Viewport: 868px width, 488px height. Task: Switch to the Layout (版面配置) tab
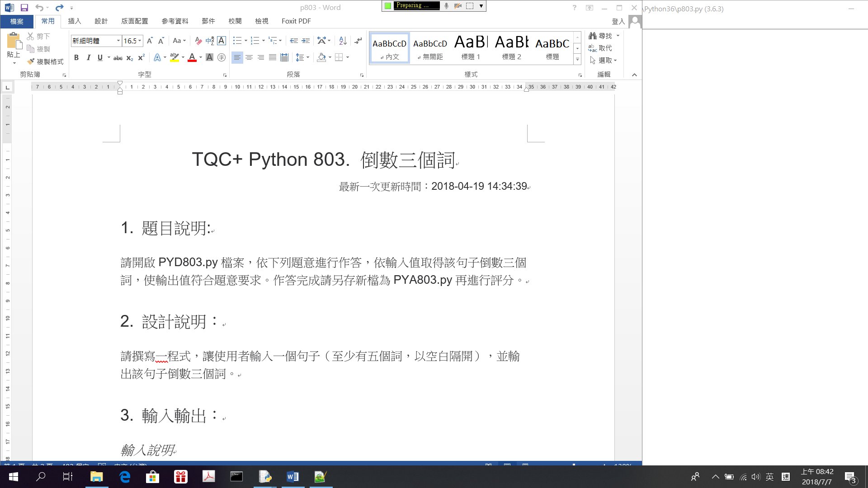pos(135,21)
